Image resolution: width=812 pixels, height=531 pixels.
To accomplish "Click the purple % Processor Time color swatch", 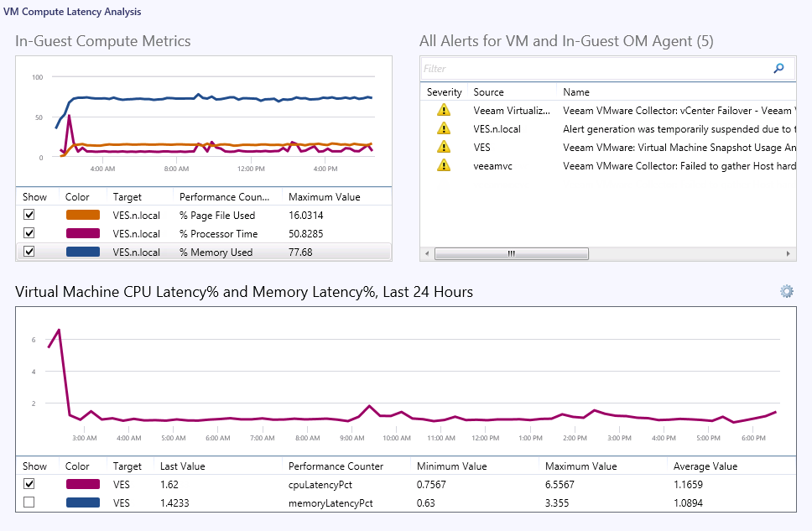I will [x=82, y=234].
